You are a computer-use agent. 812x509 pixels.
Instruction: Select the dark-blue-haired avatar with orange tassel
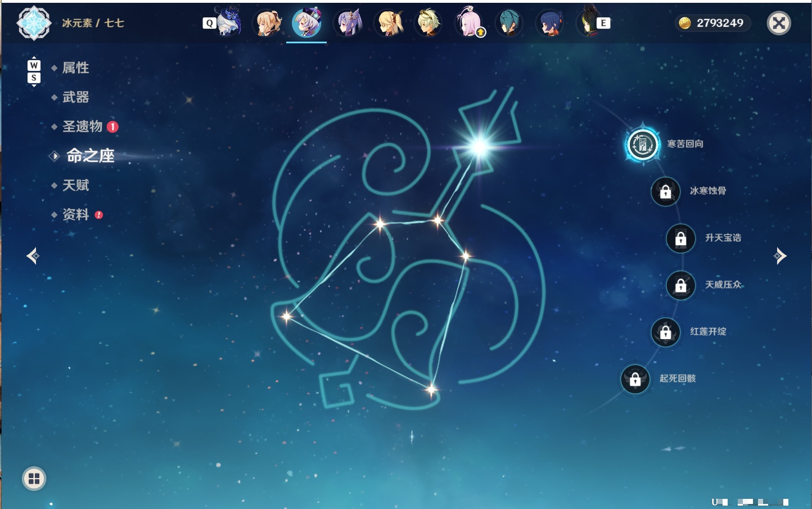(549, 23)
